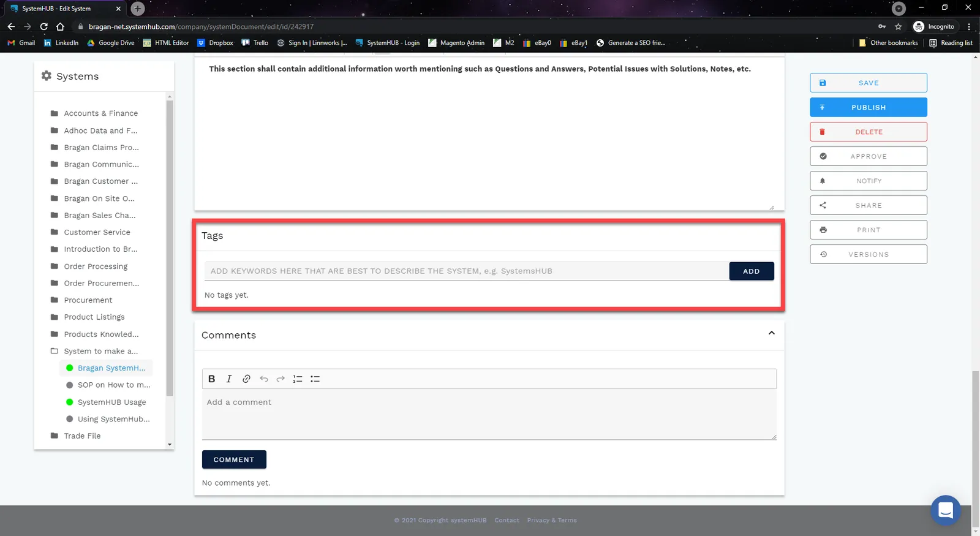Open HTML Editor bookmark
980x536 pixels.
[166, 43]
